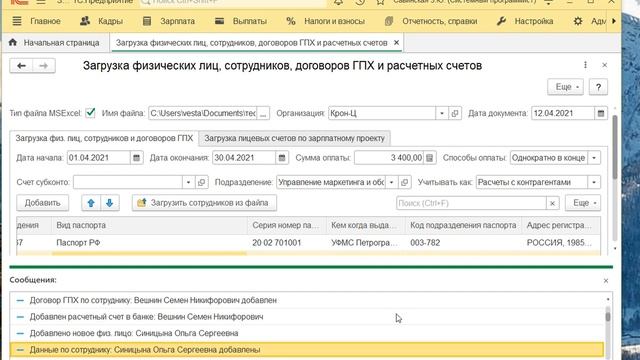Click the messages list scrollbar
Screen dimensions: 640x360
608,317
